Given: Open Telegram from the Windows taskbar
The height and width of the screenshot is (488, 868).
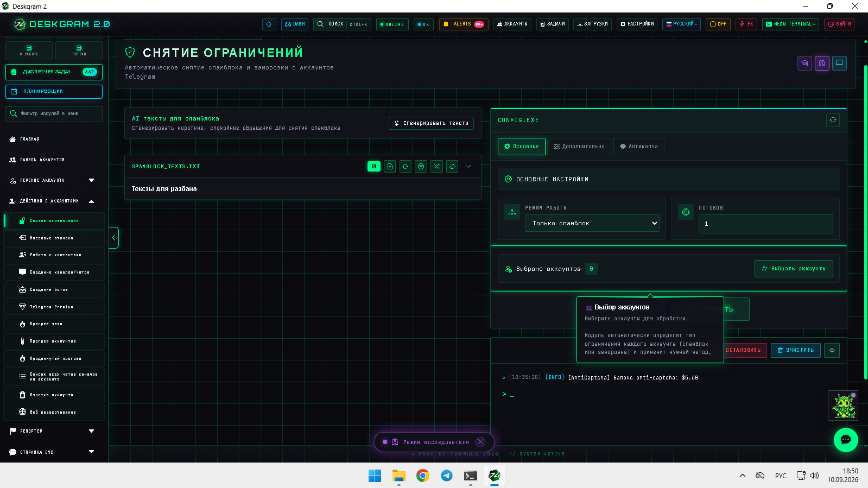Looking at the screenshot, I should [x=447, y=476].
